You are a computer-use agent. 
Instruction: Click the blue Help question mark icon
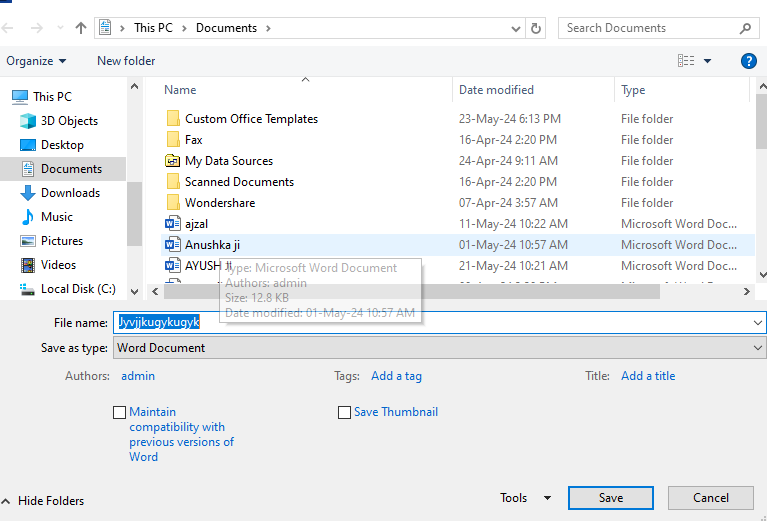[x=748, y=61]
